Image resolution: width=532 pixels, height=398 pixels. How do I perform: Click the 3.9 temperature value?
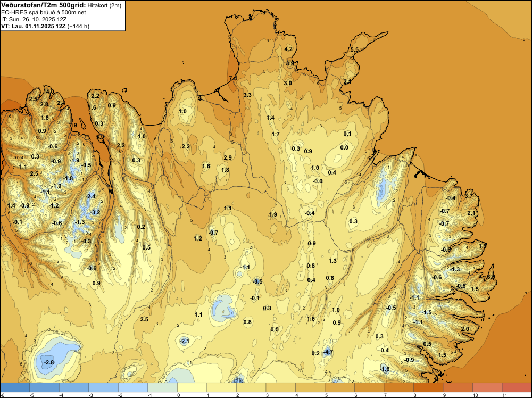click(x=290, y=63)
